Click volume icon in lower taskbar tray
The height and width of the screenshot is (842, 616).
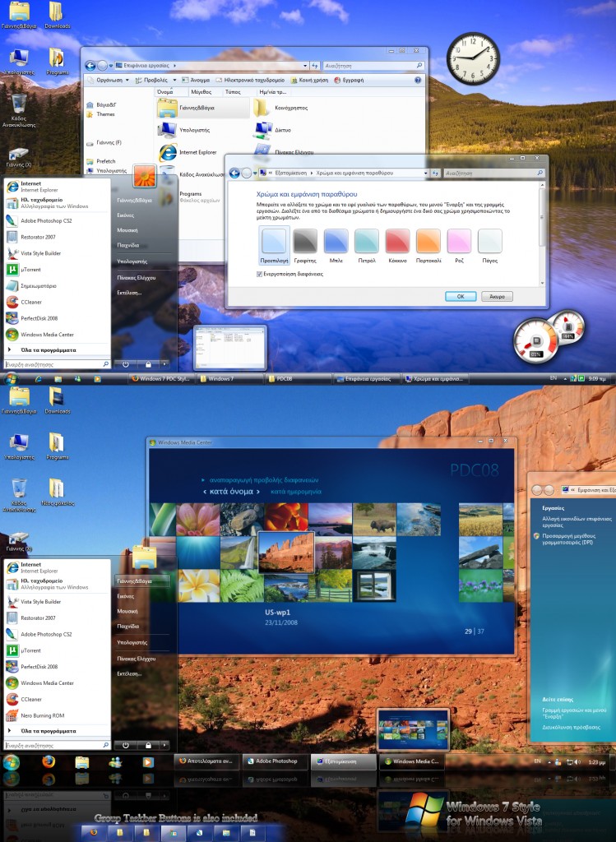578,761
